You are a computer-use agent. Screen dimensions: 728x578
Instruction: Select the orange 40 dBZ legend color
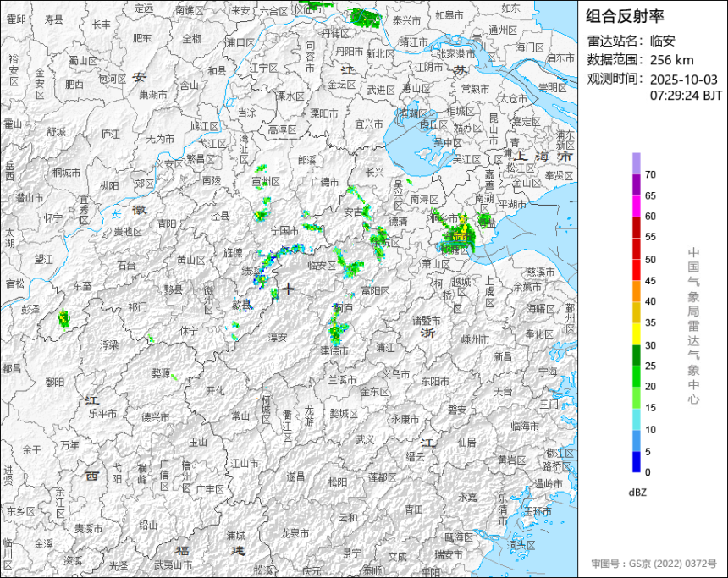tap(636, 291)
